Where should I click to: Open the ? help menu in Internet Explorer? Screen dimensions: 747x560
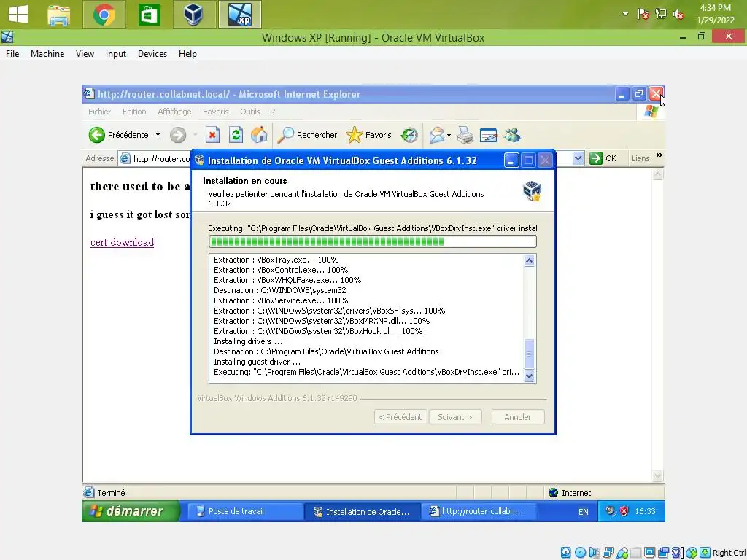(x=273, y=112)
